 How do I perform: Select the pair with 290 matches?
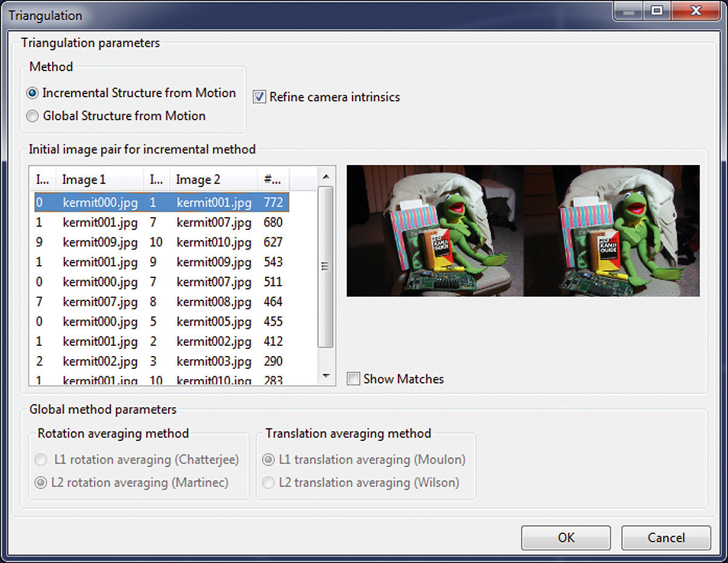pos(161,361)
